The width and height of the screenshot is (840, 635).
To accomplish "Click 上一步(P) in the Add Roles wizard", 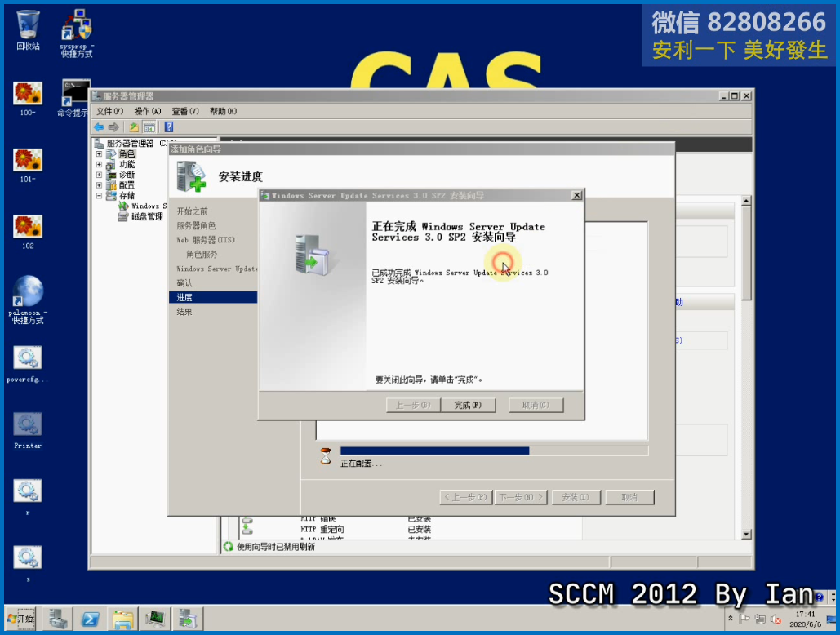I will click(x=466, y=497).
